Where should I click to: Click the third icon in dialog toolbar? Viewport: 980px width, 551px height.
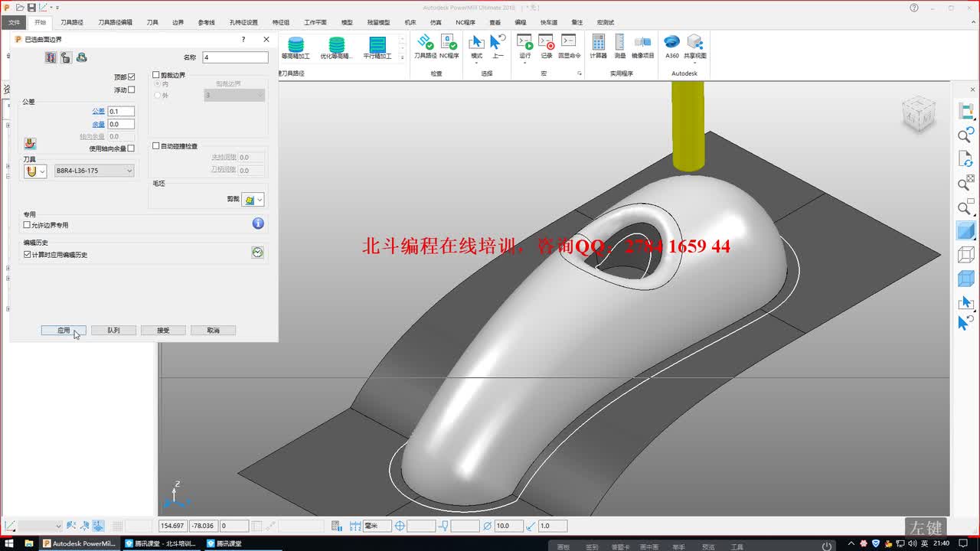pyautogui.click(x=81, y=57)
